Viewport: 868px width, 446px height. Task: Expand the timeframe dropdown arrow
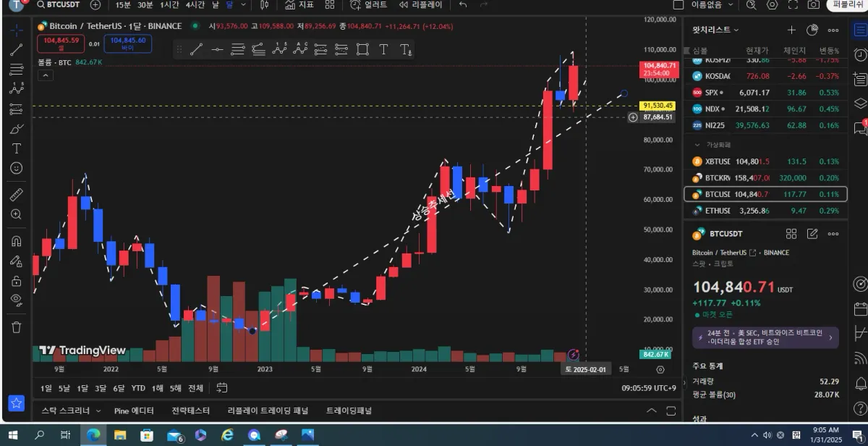244,5
